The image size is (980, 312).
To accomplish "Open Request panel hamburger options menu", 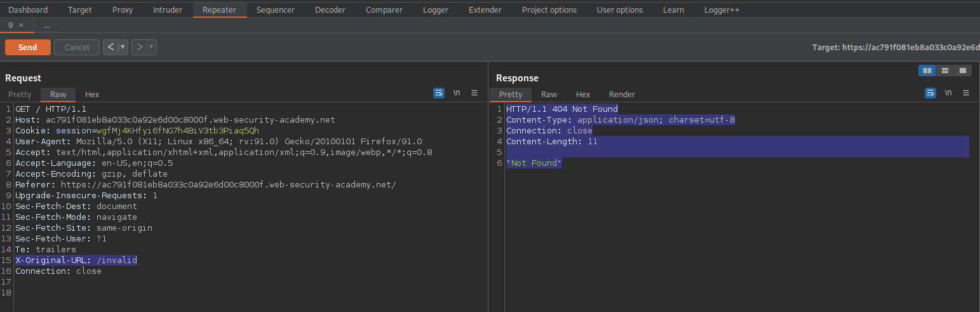I will click(474, 93).
